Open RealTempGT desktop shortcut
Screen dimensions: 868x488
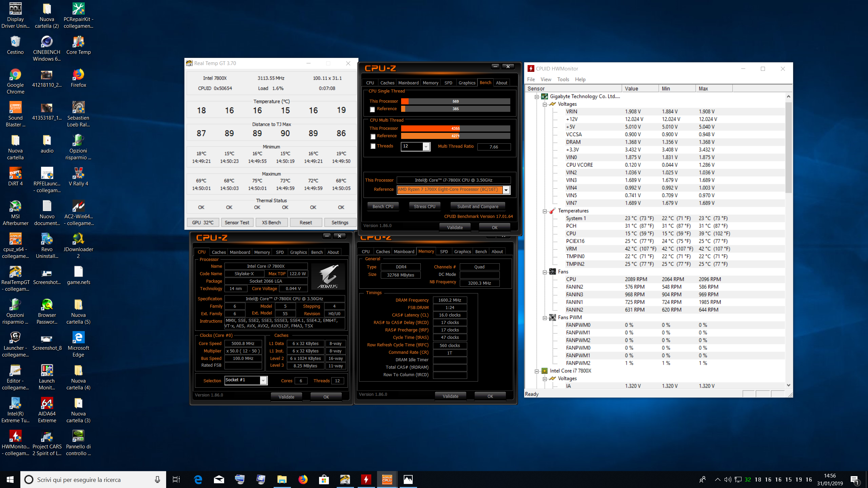[15, 279]
